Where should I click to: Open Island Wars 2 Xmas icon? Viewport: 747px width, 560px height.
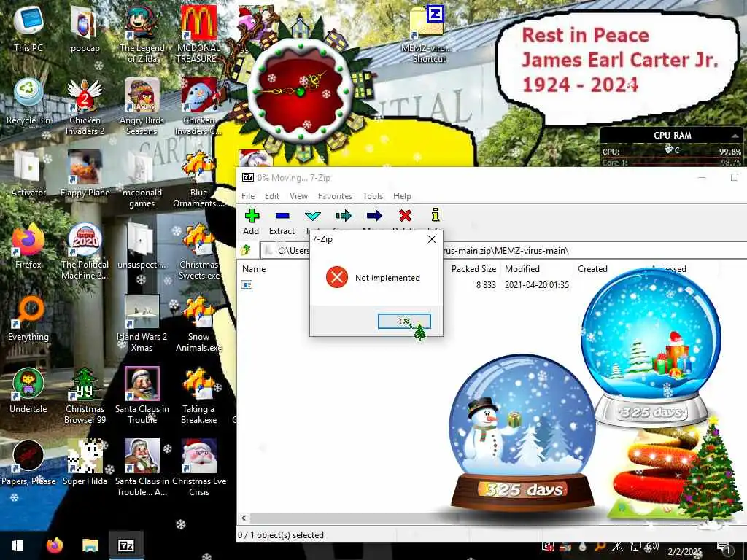click(142, 324)
